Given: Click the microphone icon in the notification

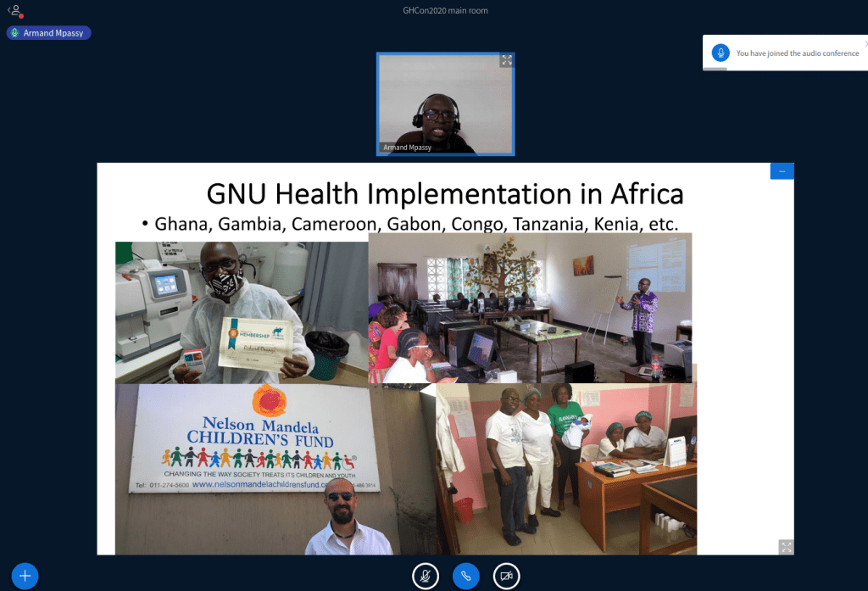Looking at the screenshot, I should 721,53.
